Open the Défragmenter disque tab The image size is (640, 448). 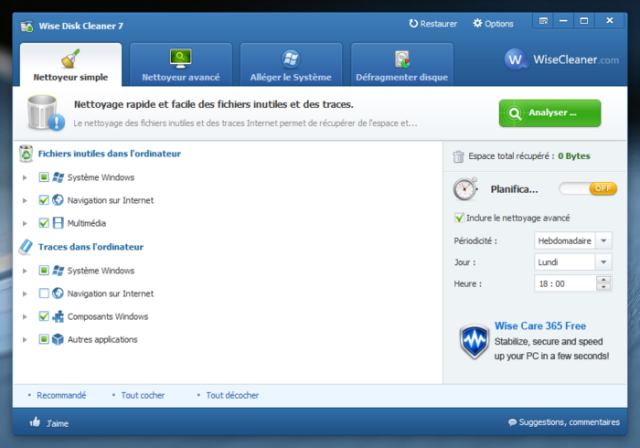click(x=403, y=65)
